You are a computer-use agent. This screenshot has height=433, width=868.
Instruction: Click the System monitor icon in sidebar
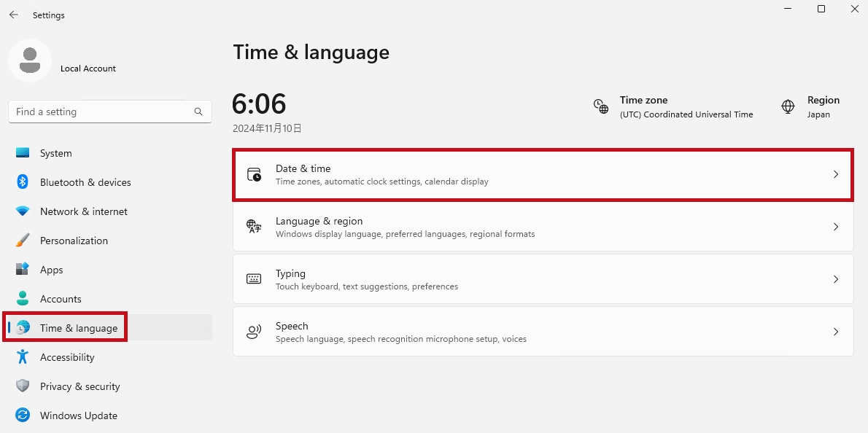[x=23, y=153]
